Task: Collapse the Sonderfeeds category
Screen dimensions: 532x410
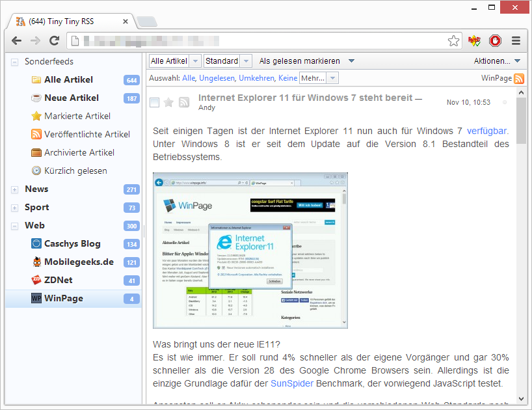Action: coord(14,62)
